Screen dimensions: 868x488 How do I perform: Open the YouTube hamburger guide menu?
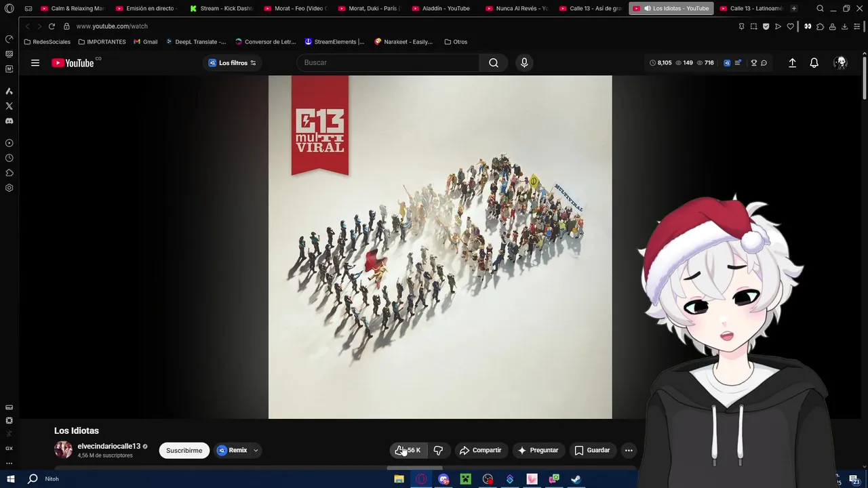[35, 63]
